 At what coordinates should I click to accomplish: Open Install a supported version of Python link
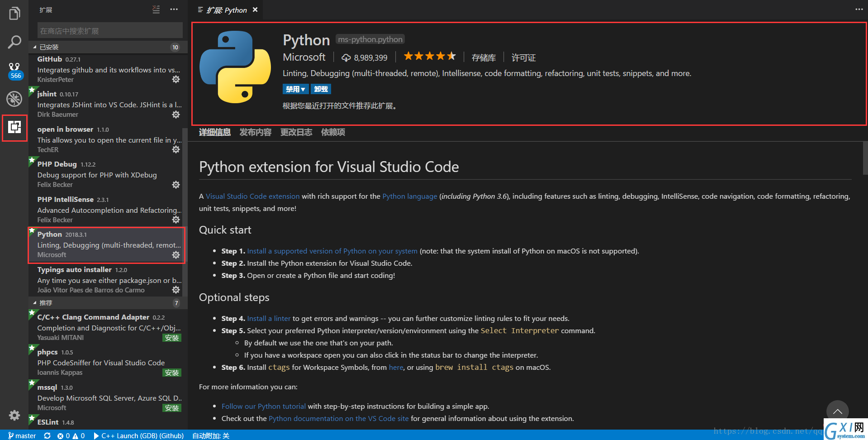(332, 251)
